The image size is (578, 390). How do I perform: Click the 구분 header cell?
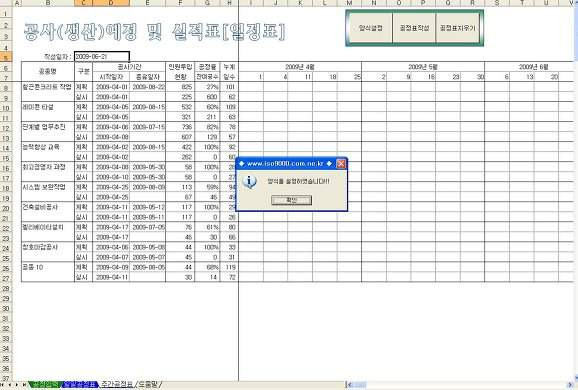(x=84, y=72)
